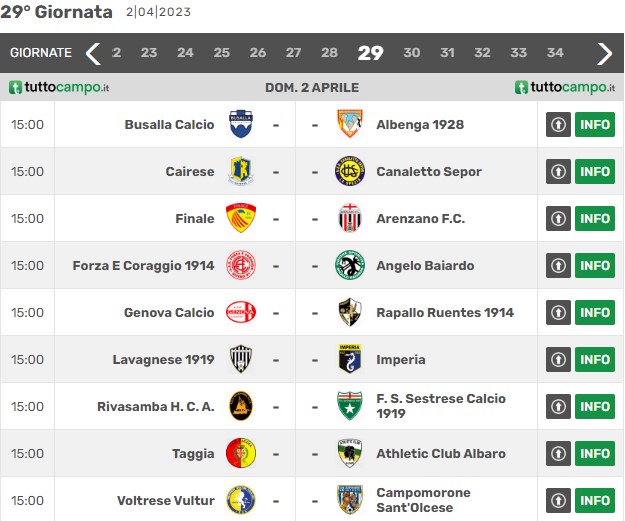Advance giornate list with right chevron
The width and height of the screenshot is (625, 521).
tap(604, 53)
